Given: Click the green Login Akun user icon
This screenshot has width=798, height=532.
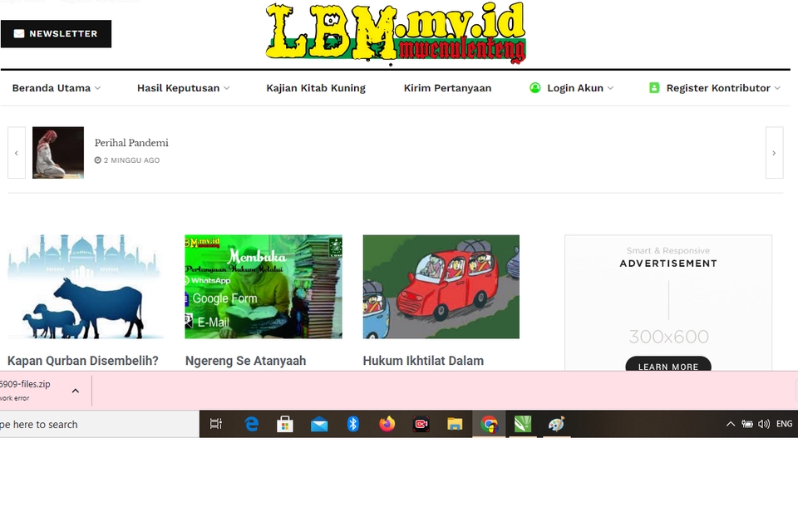Looking at the screenshot, I should pos(534,87).
